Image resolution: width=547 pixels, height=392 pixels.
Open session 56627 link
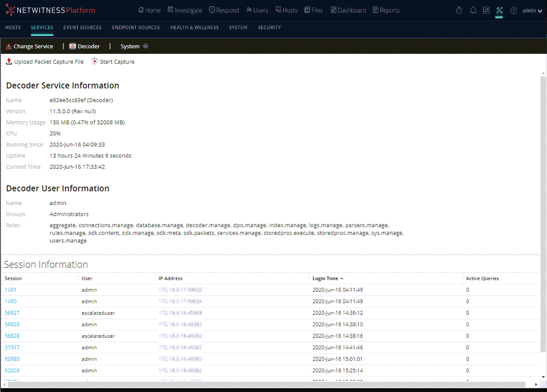pos(12,313)
